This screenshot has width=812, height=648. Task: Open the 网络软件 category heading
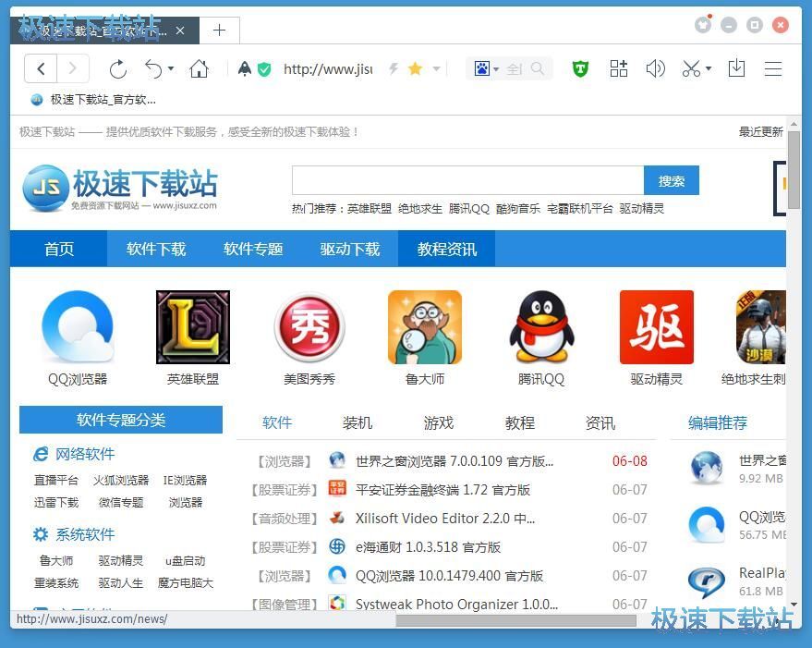coord(85,454)
